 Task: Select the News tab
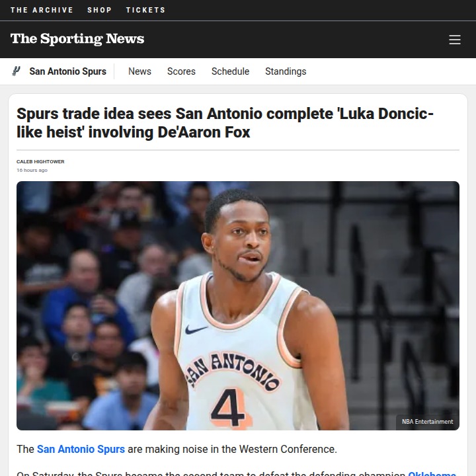[139, 71]
